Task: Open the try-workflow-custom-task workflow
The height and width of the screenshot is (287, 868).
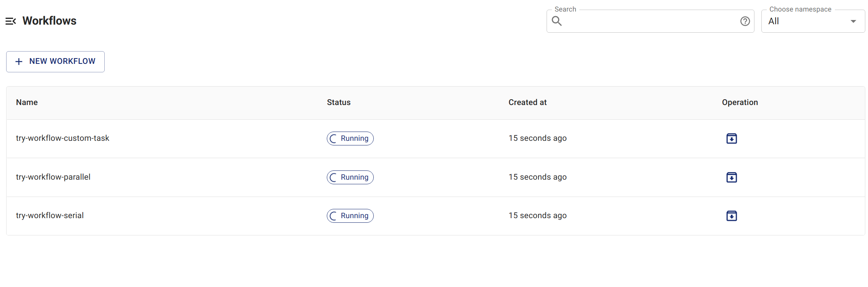Action: click(x=62, y=138)
